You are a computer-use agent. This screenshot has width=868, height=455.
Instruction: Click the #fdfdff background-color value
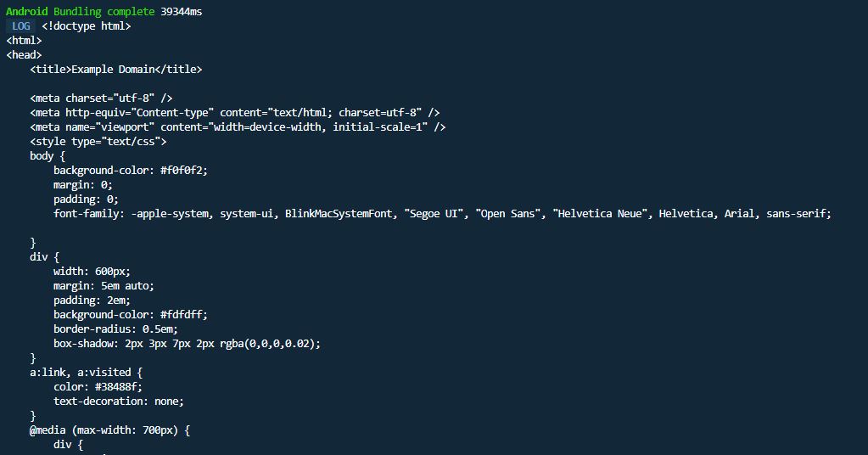click(x=183, y=315)
